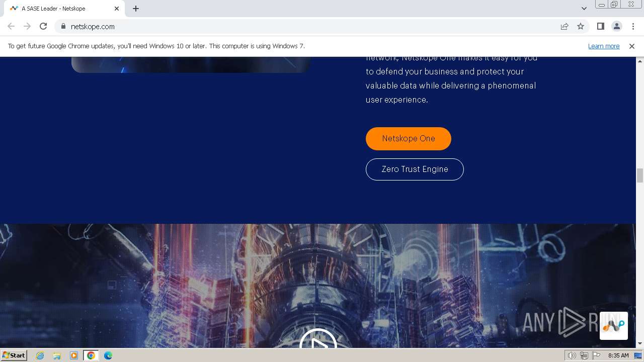Close the A SASE Leader - Netskope tab
This screenshot has height=362, width=644.
117,9
